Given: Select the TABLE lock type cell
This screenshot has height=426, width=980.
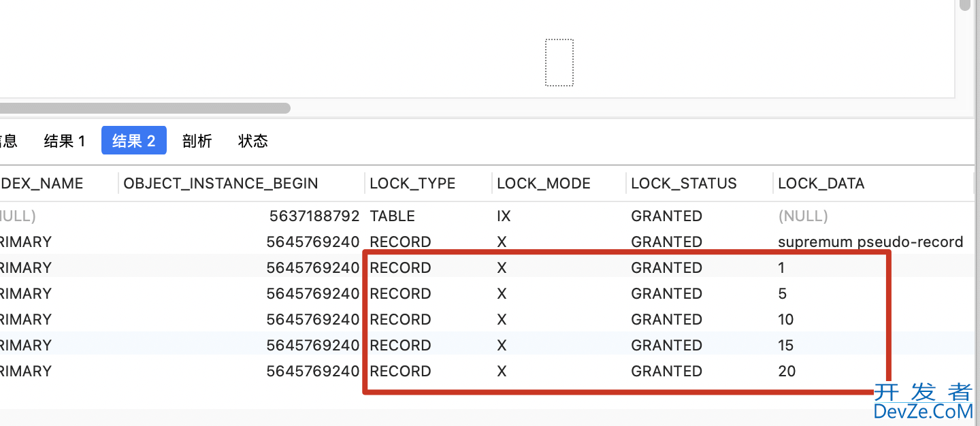Looking at the screenshot, I should tap(393, 216).
